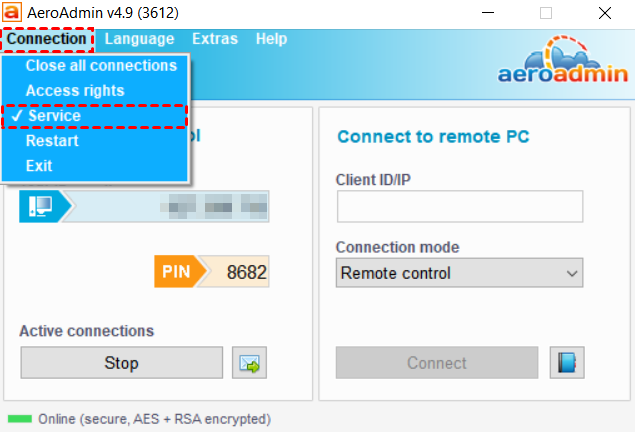Open the Help menu
This screenshot has height=432, width=635.
tap(271, 39)
